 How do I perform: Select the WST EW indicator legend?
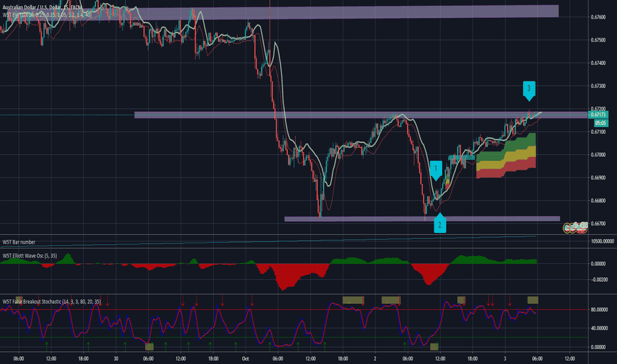coord(46,15)
